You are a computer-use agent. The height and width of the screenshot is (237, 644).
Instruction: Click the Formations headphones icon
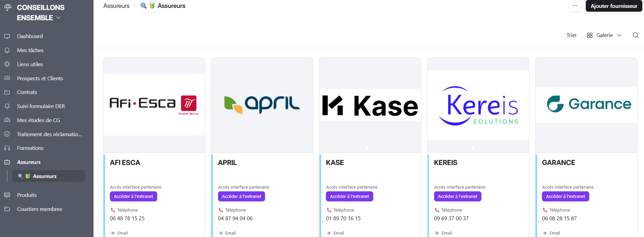(7, 148)
